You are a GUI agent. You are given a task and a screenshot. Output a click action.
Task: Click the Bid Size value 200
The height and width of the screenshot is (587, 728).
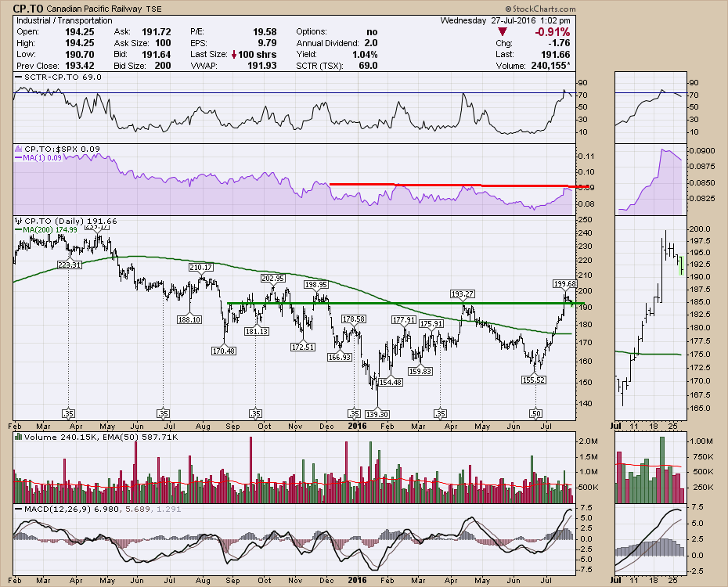click(x=163, y=66)
